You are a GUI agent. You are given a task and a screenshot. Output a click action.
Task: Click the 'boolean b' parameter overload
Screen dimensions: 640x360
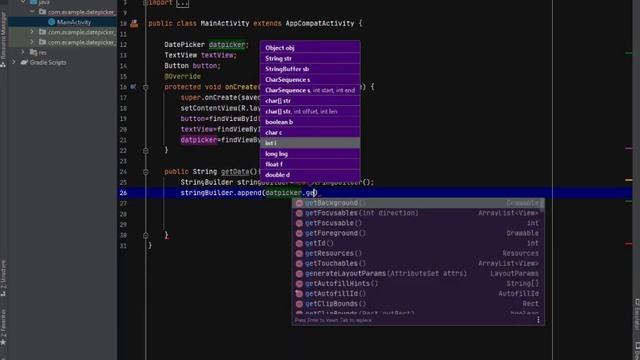(310, 122)
